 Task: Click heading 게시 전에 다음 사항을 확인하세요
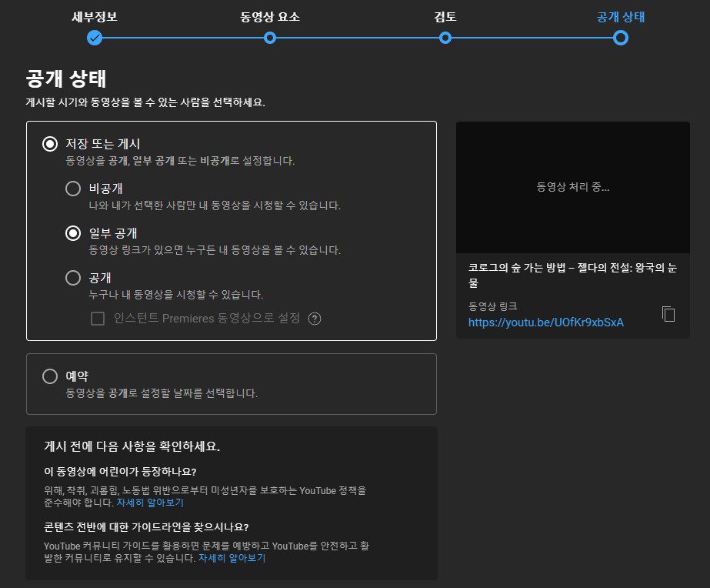(132, 446)
